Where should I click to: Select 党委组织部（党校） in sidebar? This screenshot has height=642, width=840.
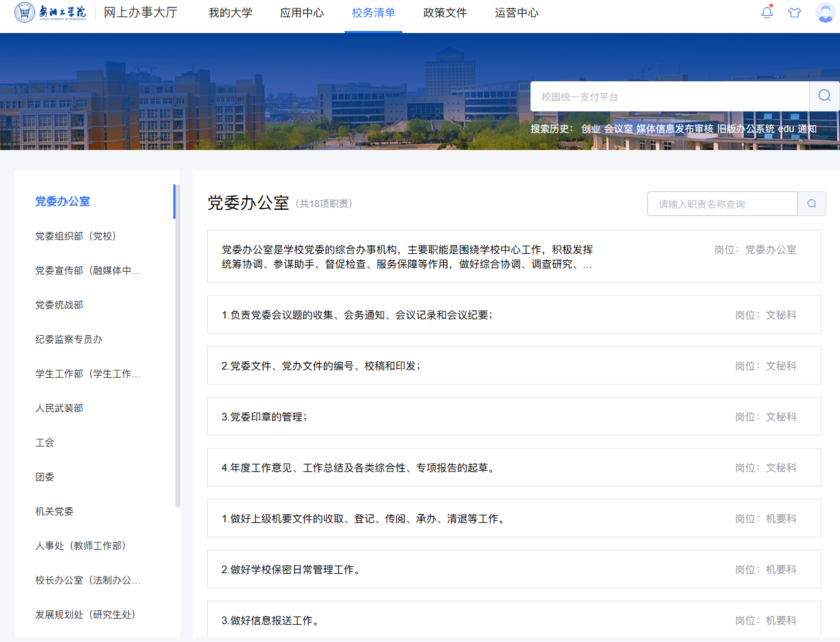click(76, 236)
